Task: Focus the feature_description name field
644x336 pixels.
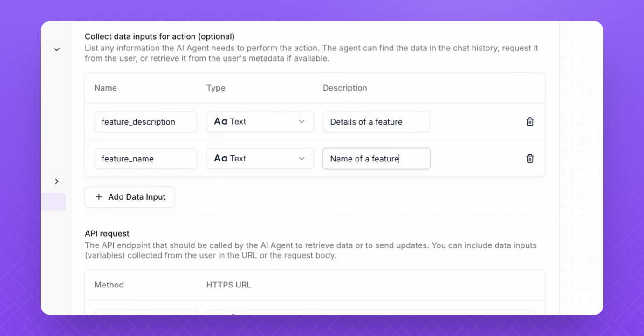Action: [x=145, y=122]
